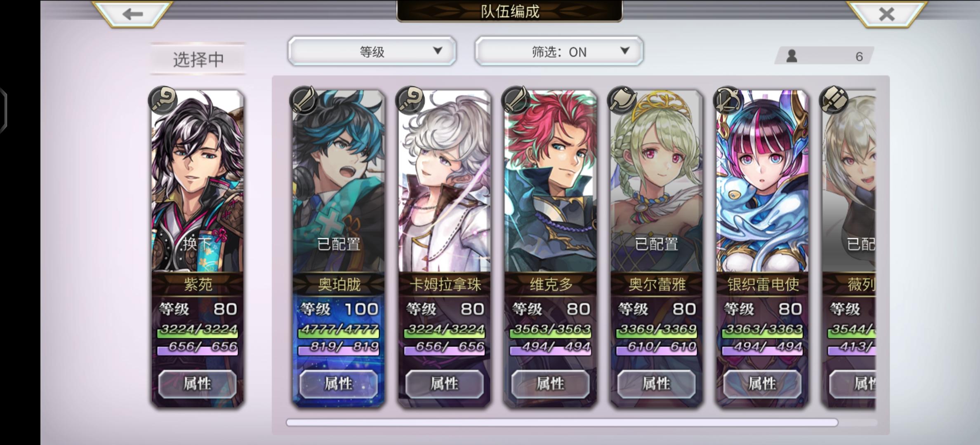Open 属性 for 维克多
Viewport: 980px width, 445px height.
pos(550,384)
